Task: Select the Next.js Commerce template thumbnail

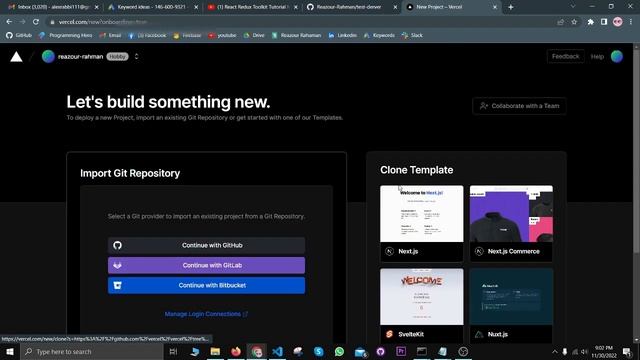Action: click(x=511, y=214)
